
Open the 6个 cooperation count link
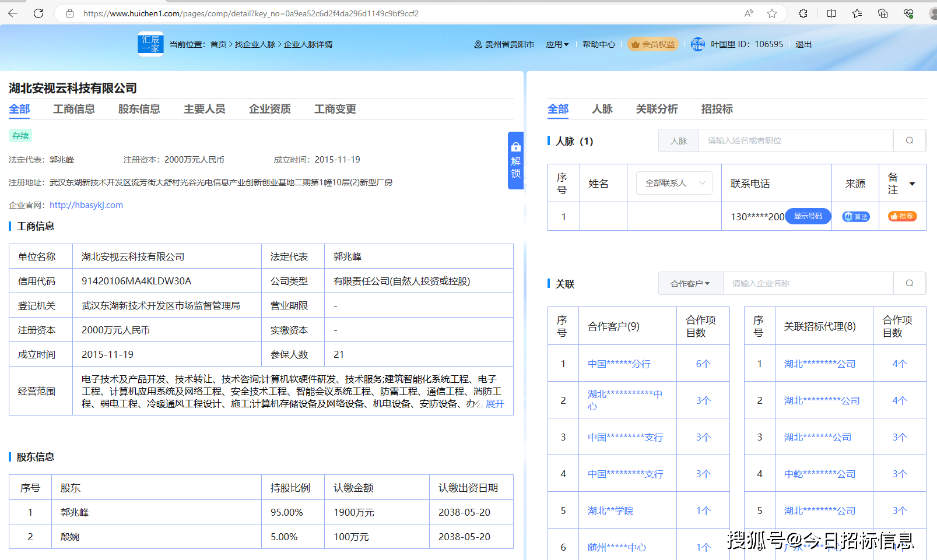pos(703,364)
